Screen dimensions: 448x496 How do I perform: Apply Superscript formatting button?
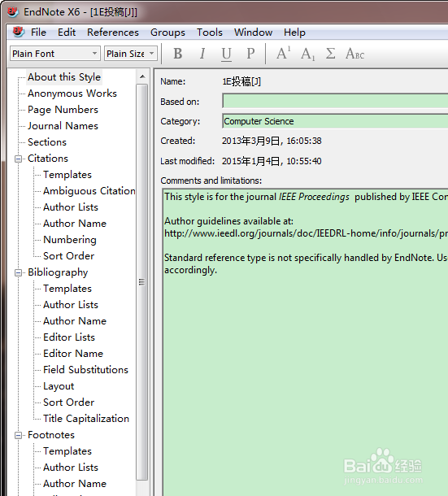pyautogui.click(x=283, y=54)
